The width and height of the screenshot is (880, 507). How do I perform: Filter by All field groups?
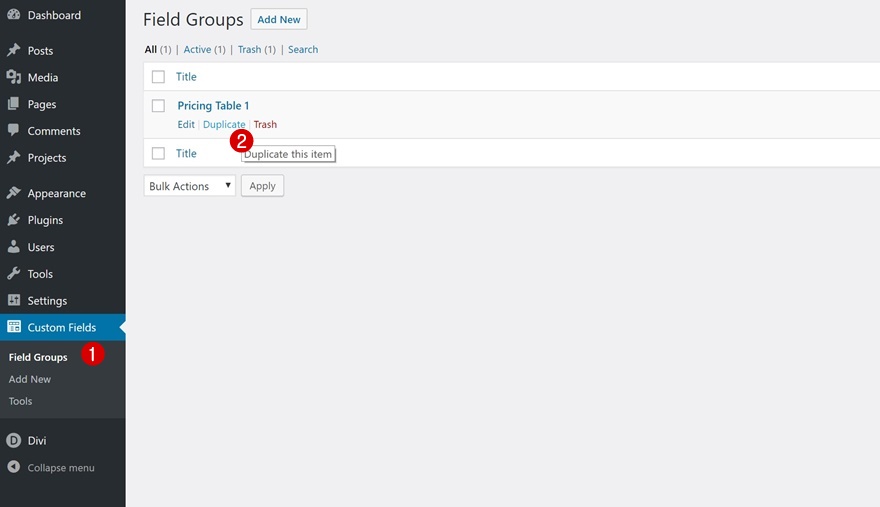click(x=150, y=49)
